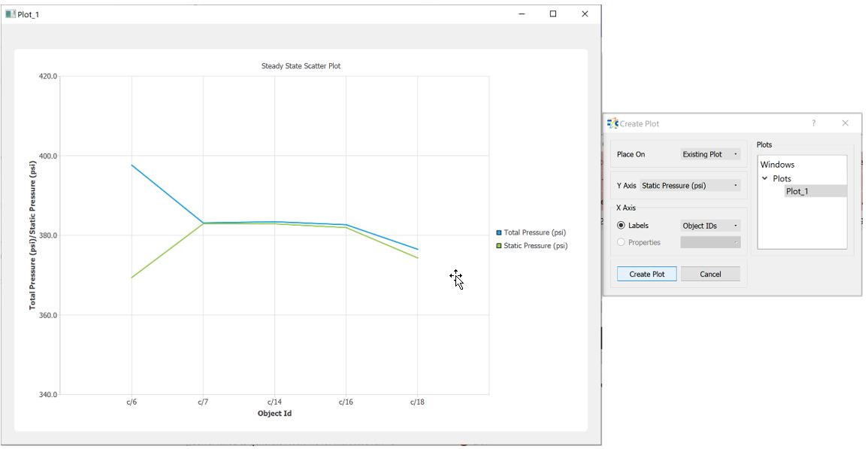868x449 pixels.
Task: Close the Create Plot dialog
Action: tap(845, 123)
